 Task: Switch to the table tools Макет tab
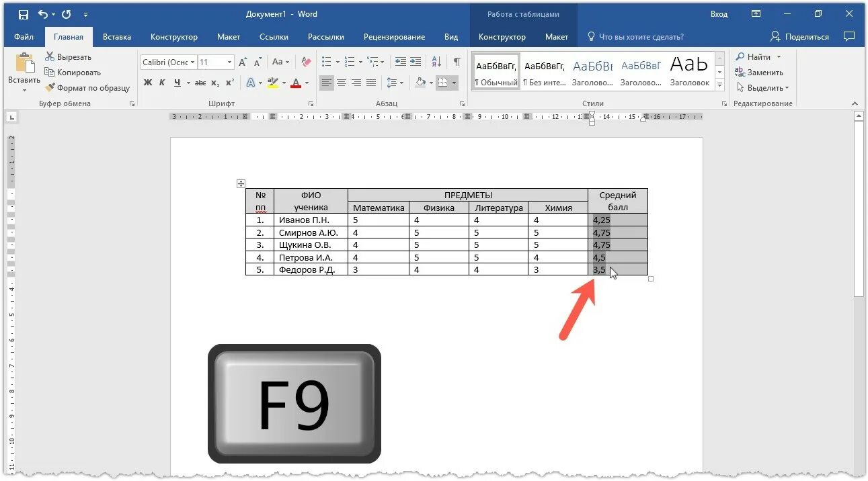pyautogui.click(x=556, y=37)
